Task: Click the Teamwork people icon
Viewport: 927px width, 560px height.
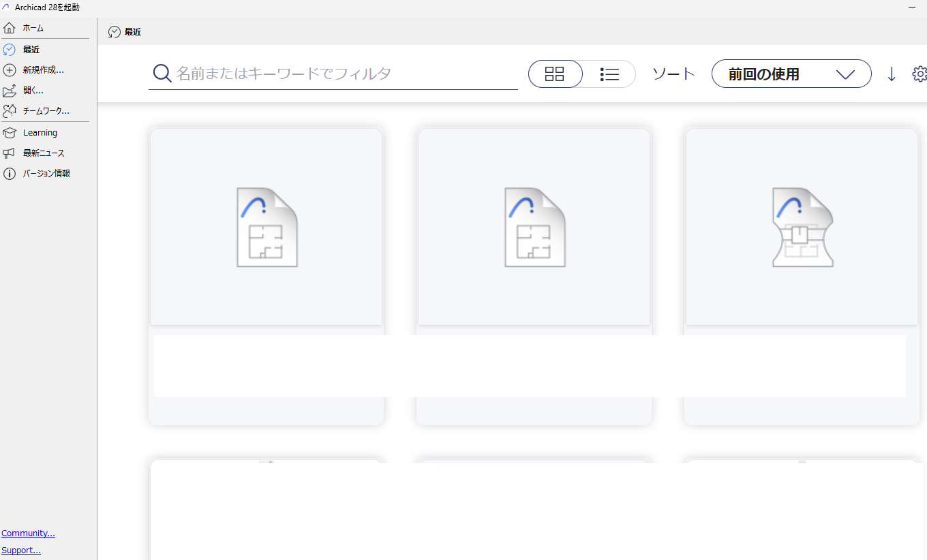Action: pyautogui.click(x=10, y=110)
